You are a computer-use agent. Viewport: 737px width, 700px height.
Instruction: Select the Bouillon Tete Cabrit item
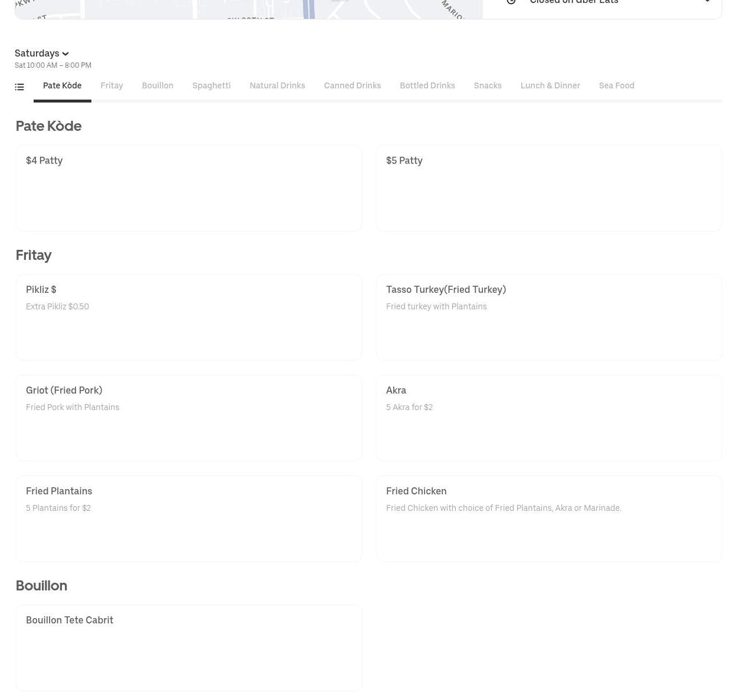click(189, 648)
